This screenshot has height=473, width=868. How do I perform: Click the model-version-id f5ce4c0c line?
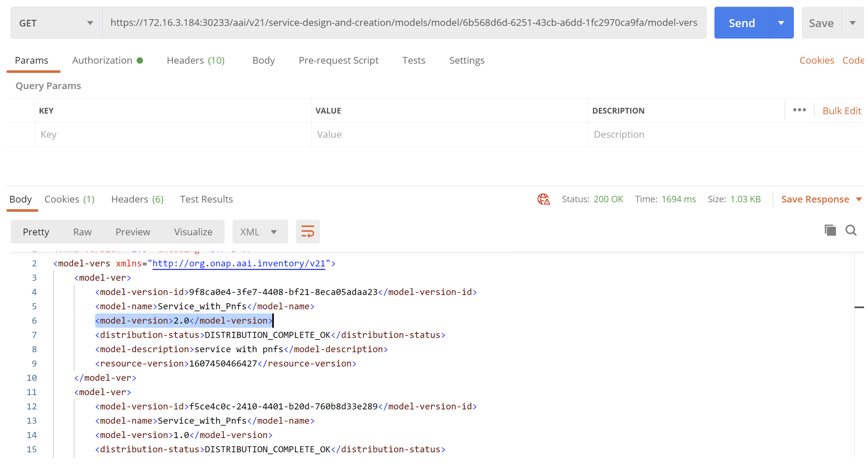click(286, 406)
